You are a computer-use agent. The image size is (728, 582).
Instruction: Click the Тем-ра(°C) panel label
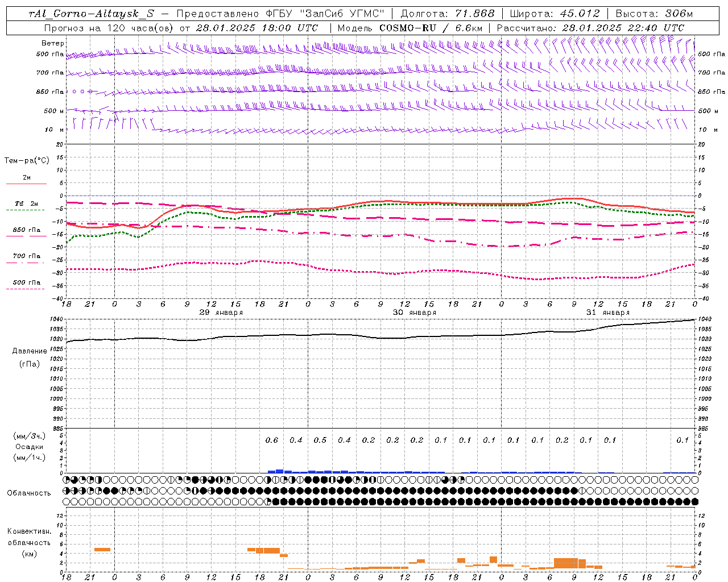27,161
